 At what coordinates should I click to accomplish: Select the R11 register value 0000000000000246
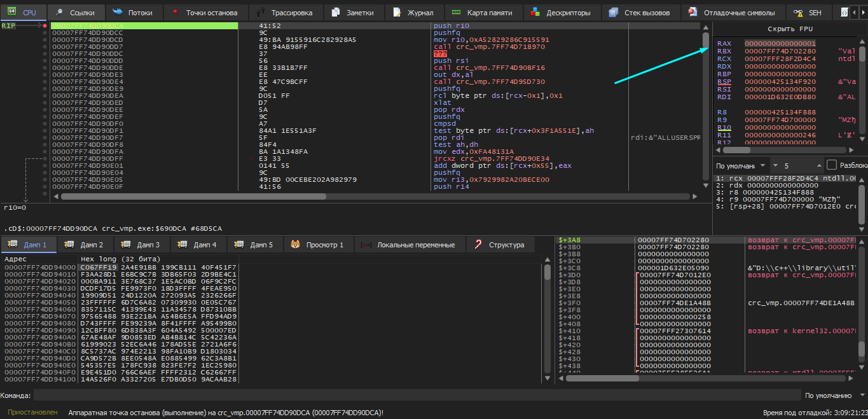tap(780, 135)
